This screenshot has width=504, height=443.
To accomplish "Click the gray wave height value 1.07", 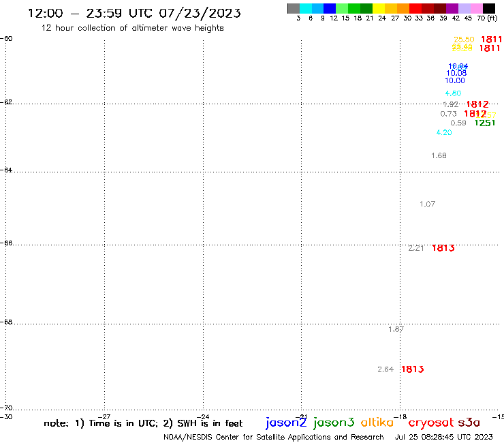I will point(428,204).
